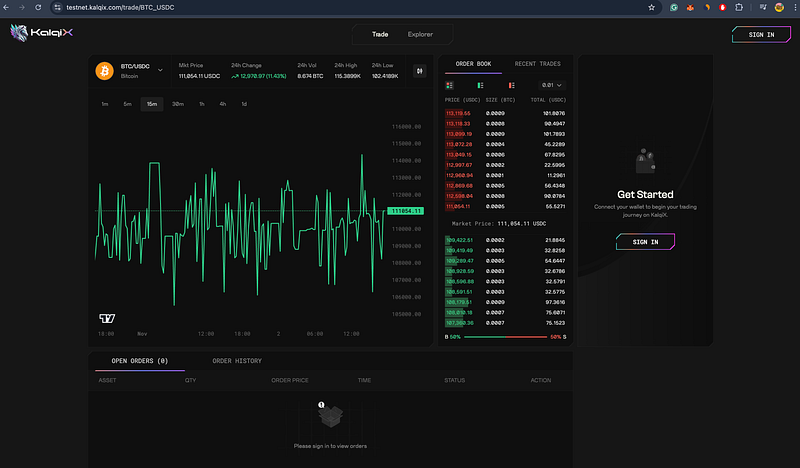The width and height of the screenshot is (800, 468).
Task: Show both bids and asks view icon
Action: point(450,86)
